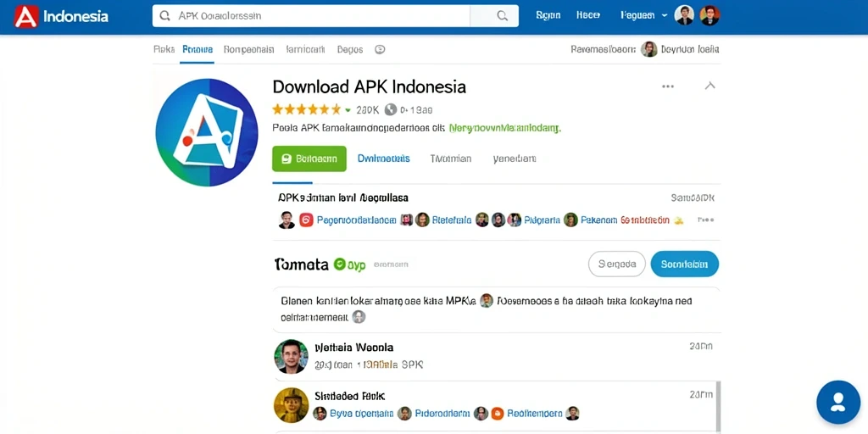Image resolution: width=868 pixels, height=434 pixels.
Task: Open the Byve tipemtaita link
Action: click(x=361, y=413)
